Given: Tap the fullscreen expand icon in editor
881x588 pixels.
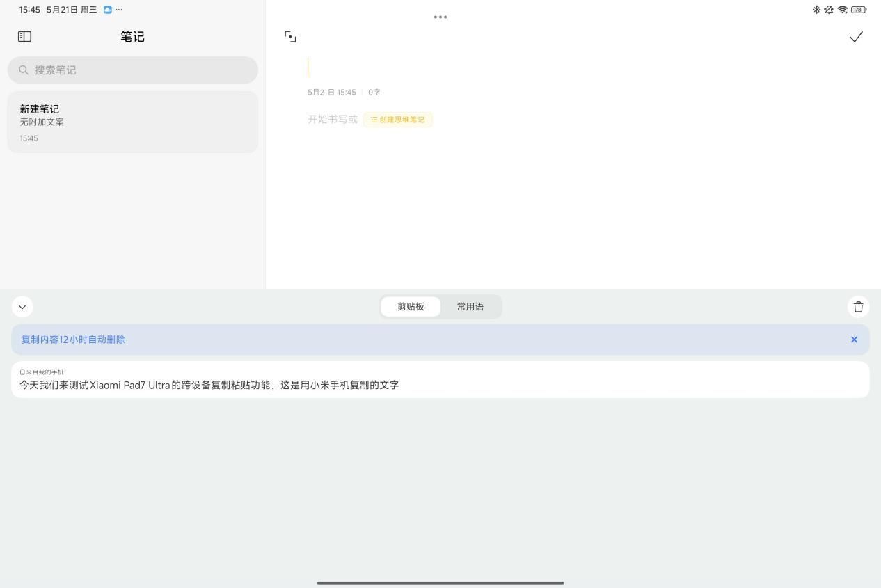Looking at the screenshot, I should tap(290, 37).
